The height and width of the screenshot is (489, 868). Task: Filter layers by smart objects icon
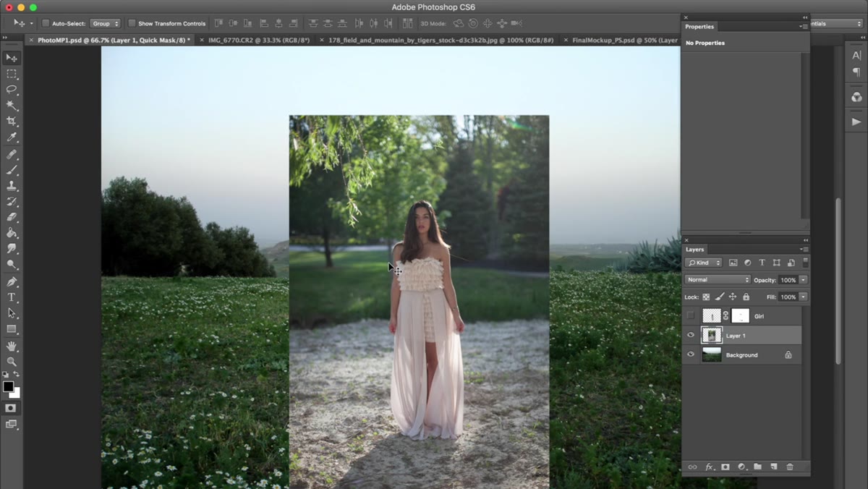[791, 263]
